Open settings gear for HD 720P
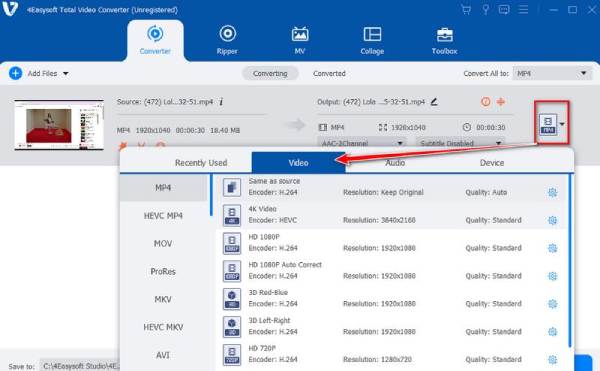The height and width of the screenshot is (371, 600). (x=552, y=360)
